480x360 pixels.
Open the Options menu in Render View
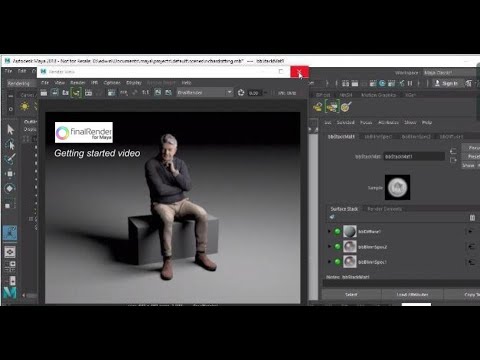pyautogui.click(x=112, y=83)
